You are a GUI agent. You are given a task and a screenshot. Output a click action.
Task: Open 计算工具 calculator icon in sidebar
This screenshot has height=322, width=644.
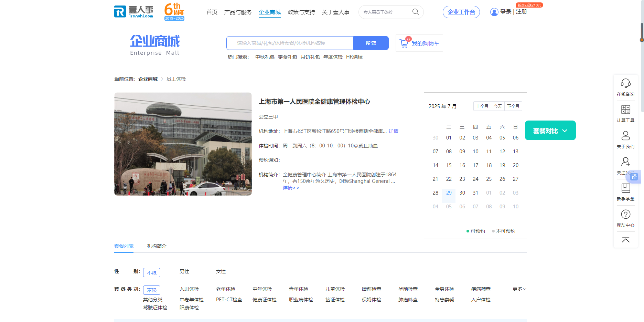(625, 110)
